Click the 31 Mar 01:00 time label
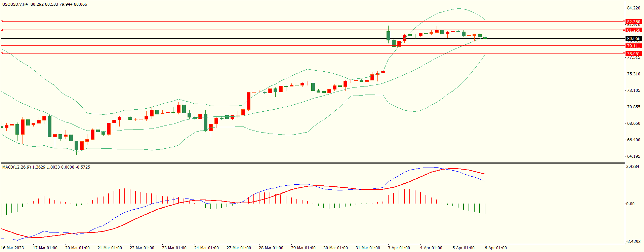644x252 pixels. [x=368, y=248]
